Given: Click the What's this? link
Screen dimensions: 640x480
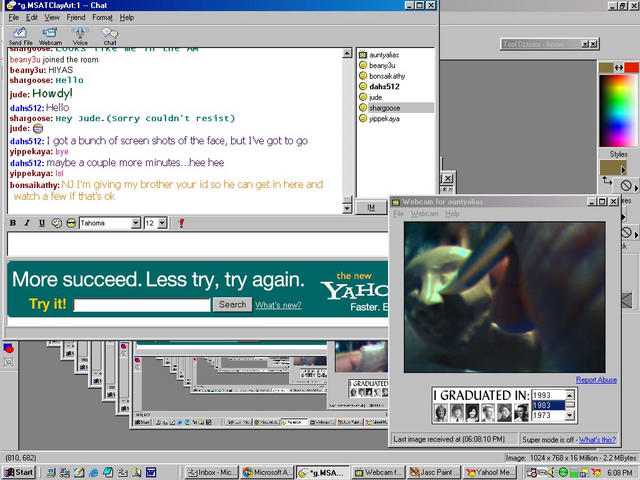Looking at the screenshot, I should point(597,440).
